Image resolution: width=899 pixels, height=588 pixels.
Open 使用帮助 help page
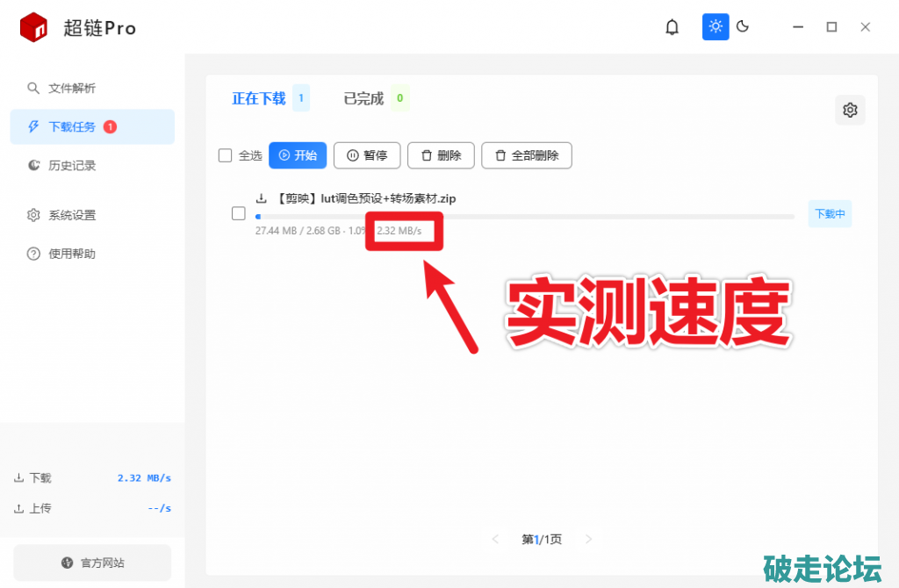point(72,254)
